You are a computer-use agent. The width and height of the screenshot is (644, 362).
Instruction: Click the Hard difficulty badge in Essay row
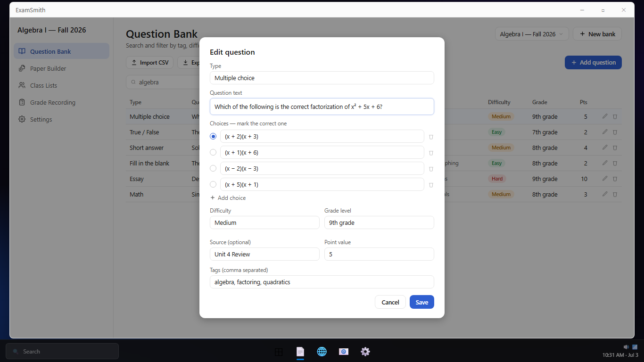(x=497, y=179)
